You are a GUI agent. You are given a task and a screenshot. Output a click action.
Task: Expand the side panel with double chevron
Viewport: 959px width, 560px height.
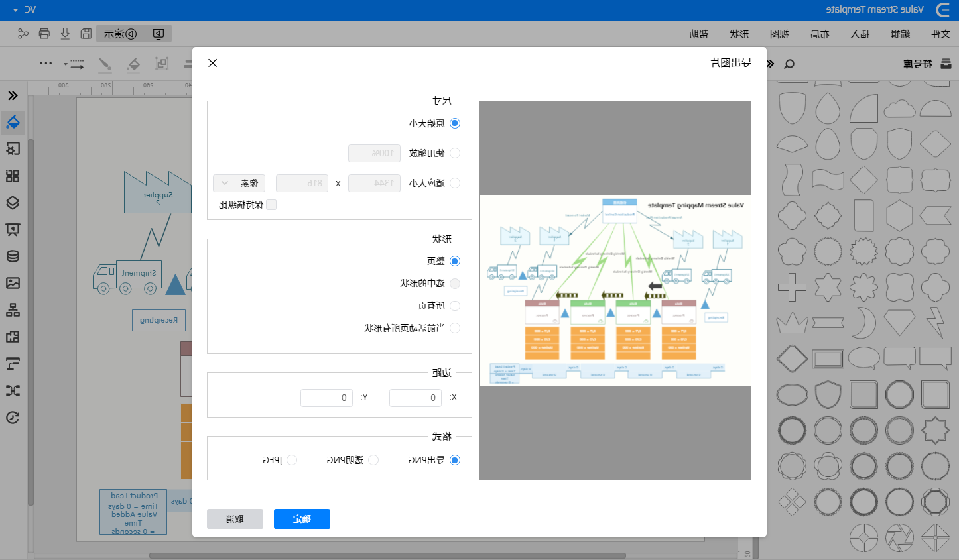[13, 96]
